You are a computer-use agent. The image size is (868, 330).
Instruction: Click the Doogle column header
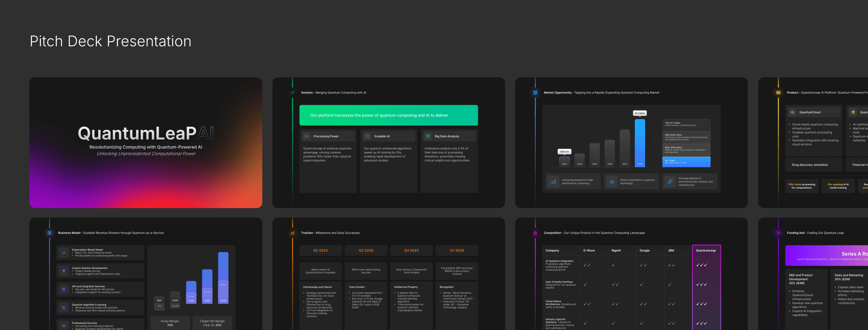[x=645, y=251]
